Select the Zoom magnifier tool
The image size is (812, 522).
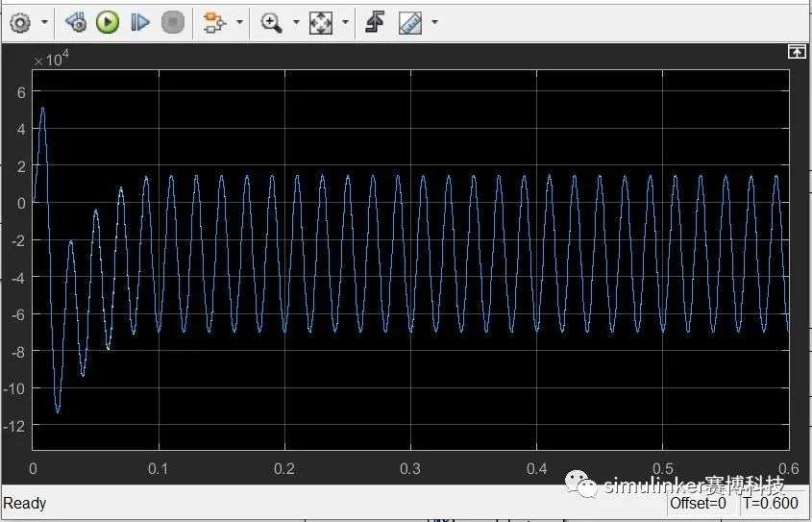click(271, 23)
